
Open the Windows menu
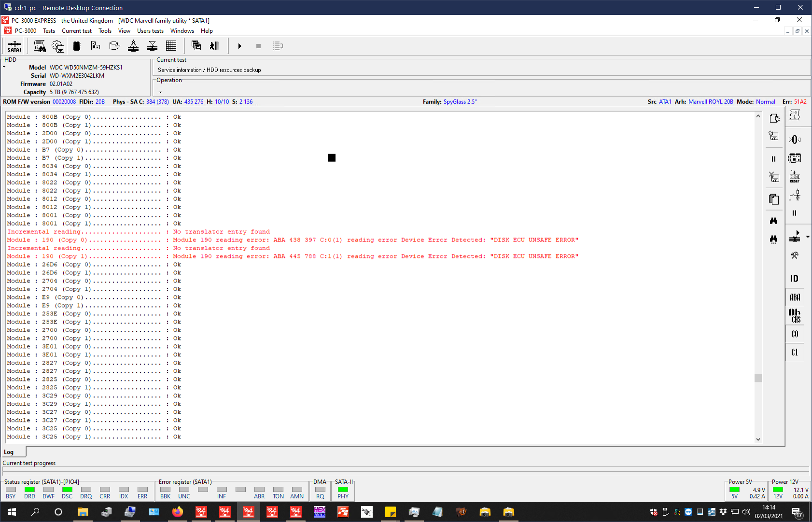coord(182,31)
